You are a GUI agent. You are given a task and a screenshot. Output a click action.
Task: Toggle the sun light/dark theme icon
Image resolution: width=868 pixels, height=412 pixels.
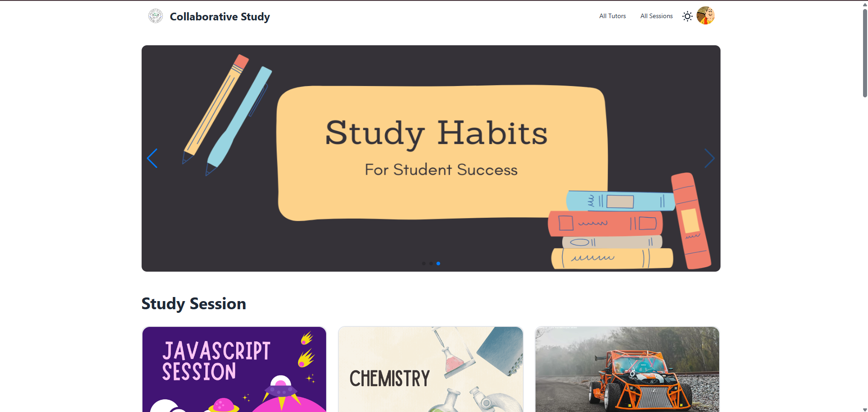click(687, 16)
